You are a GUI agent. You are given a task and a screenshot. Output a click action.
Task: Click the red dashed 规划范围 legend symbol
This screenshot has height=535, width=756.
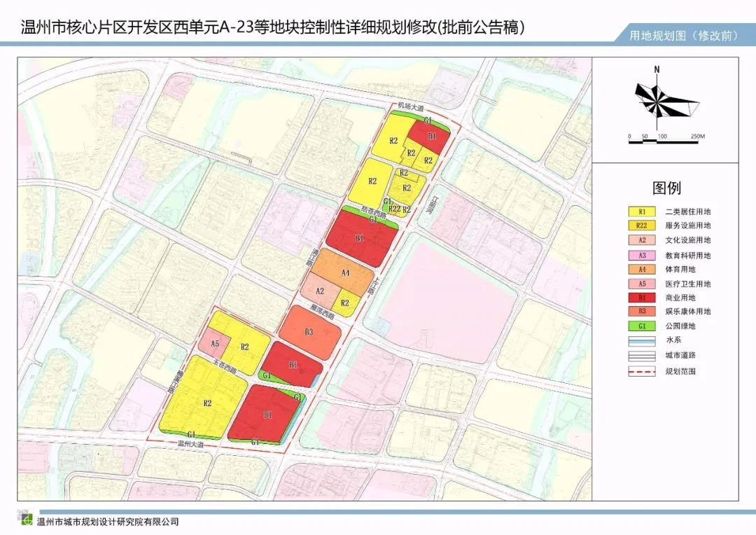642,371
